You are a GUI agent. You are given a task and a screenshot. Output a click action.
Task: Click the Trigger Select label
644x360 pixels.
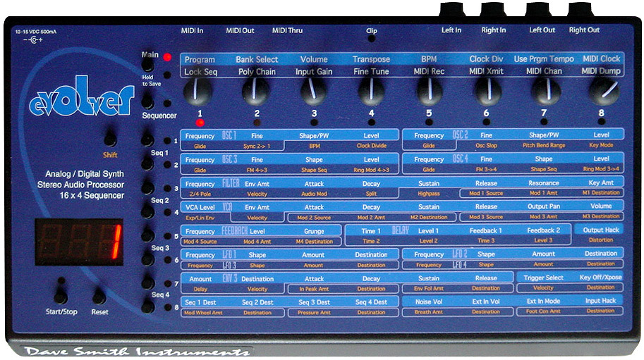click(x=543, y=278)
